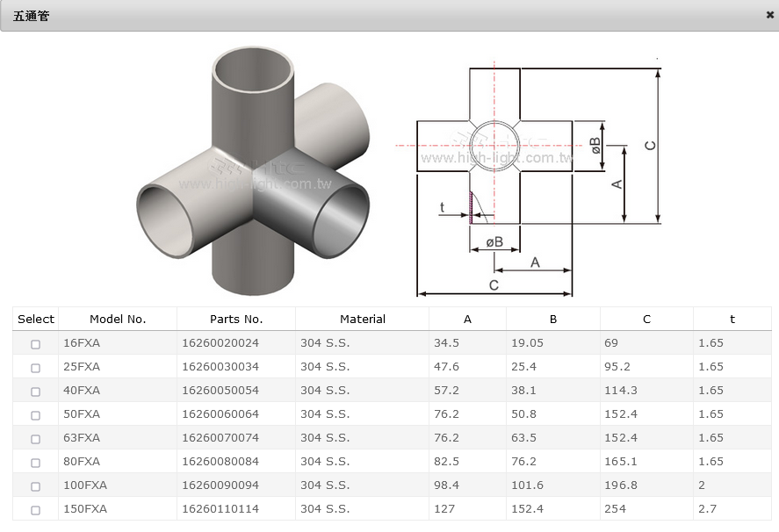
Task: Click the Model No. column header
Action: pos(118,320)
